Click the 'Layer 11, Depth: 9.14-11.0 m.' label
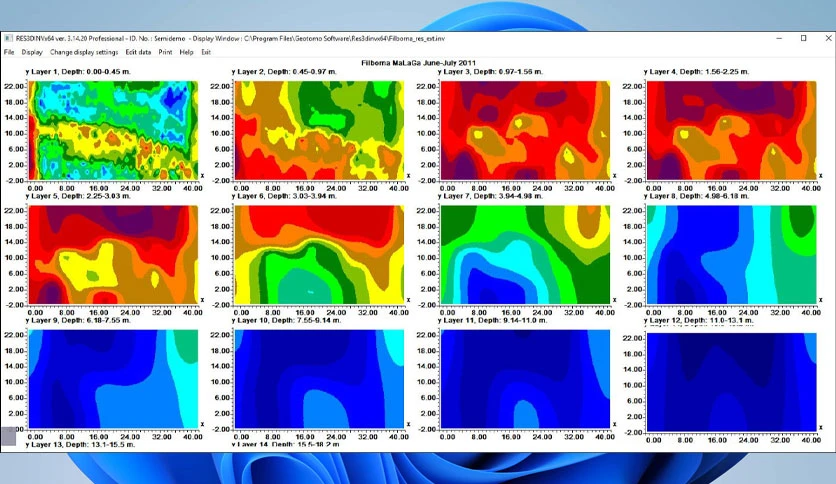836x484 pixels. coord(495,320)
